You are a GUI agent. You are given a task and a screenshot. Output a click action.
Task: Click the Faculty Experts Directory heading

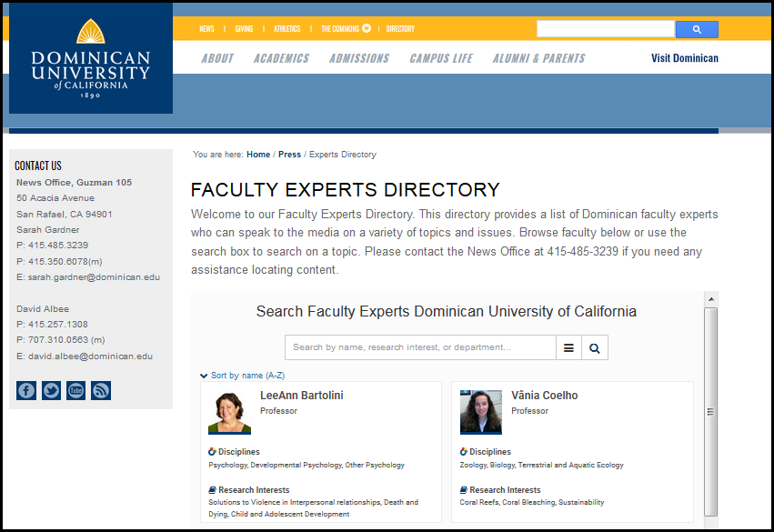[x=345, y=190]
